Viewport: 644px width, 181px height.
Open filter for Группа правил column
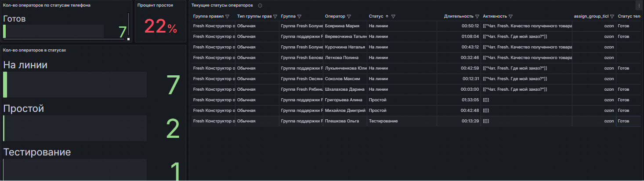(227, 16)
